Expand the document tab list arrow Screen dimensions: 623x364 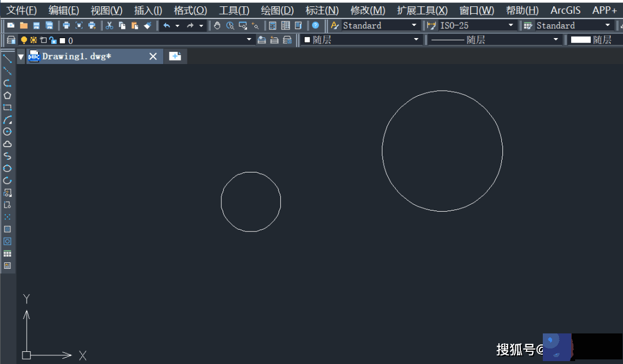tap(21, 57)
